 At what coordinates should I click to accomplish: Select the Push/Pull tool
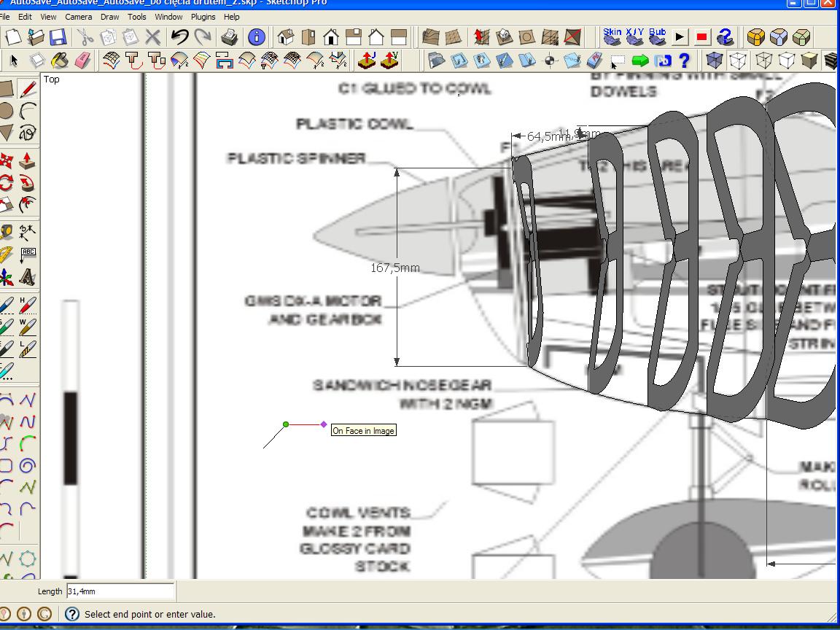tap(27, 160)
